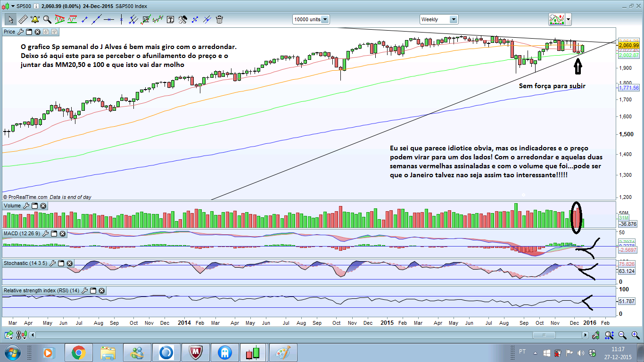Select the red-green triangle pattern tool
The image size is (644, 362).
[60, 19]
